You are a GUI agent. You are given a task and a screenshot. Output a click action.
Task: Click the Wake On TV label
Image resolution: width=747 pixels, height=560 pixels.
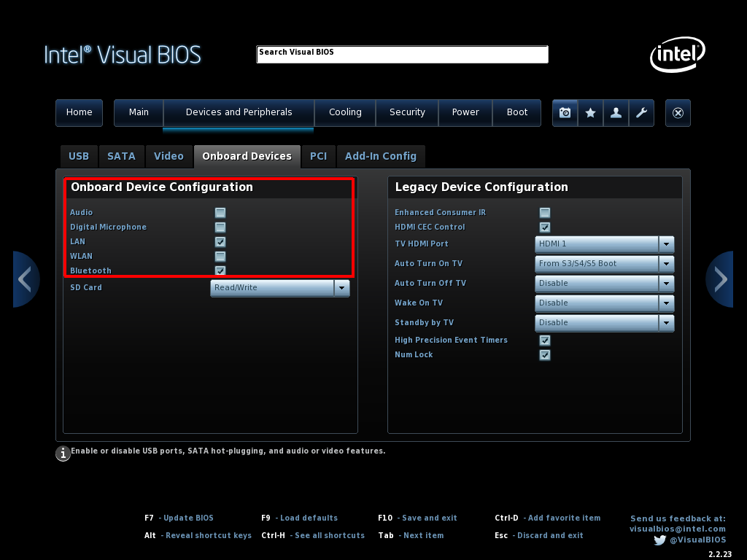[419, 303]
